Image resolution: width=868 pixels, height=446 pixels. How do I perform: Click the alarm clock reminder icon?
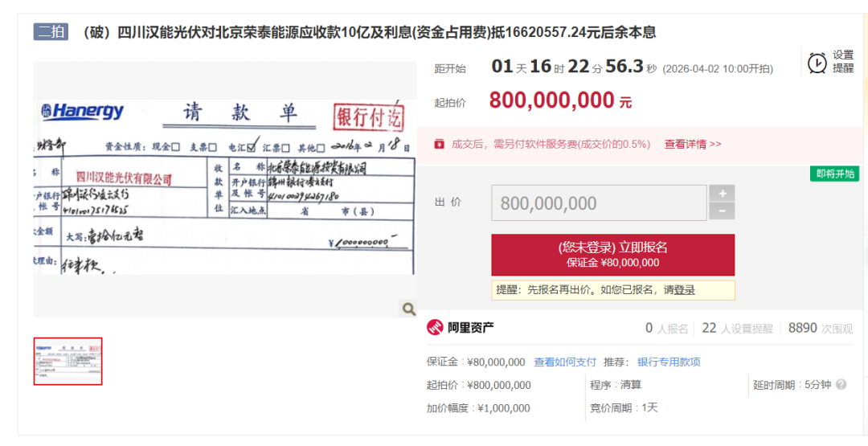(x=817, y=62)
